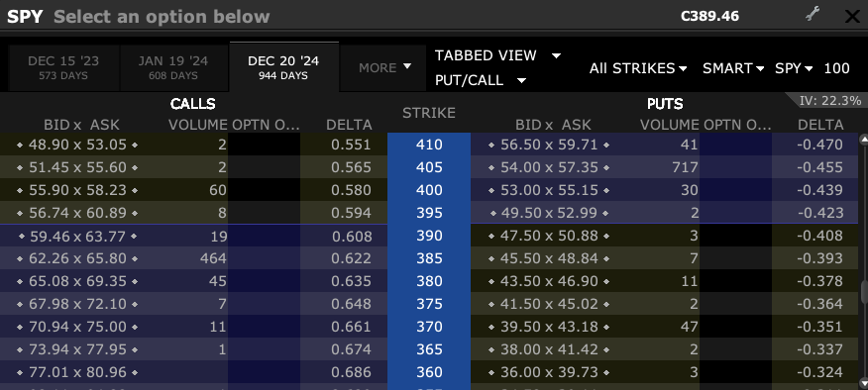This screenshot has height=390, width=868.
Task: Close the SPY option chain panel
Action: pyautogui.click(x=853, y=16)
